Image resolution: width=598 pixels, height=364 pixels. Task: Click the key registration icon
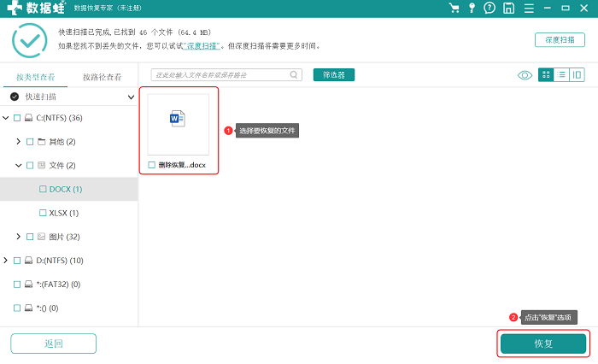tap(472, 8)
